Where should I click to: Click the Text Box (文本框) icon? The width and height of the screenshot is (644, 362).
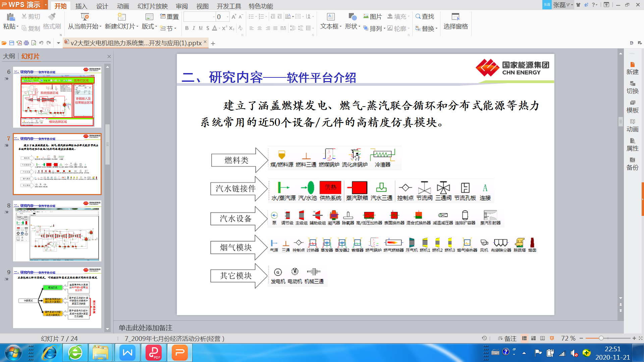331,17
